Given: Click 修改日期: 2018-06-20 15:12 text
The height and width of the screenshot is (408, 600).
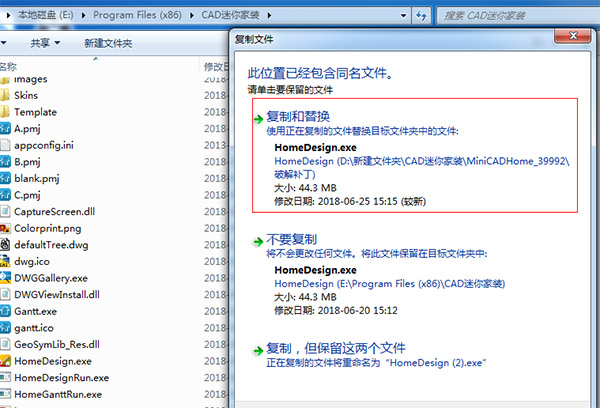Looking at the screenshot, I should click(x=336, y=310).
